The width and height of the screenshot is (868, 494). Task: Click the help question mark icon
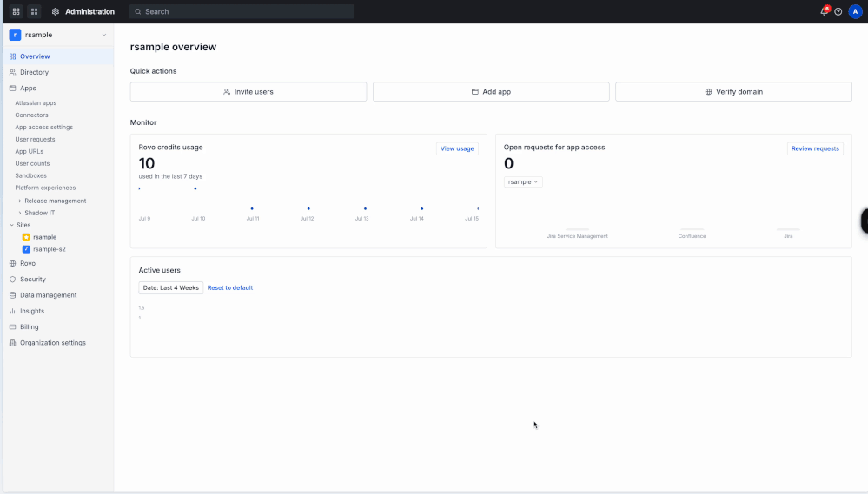pos(838,11)
